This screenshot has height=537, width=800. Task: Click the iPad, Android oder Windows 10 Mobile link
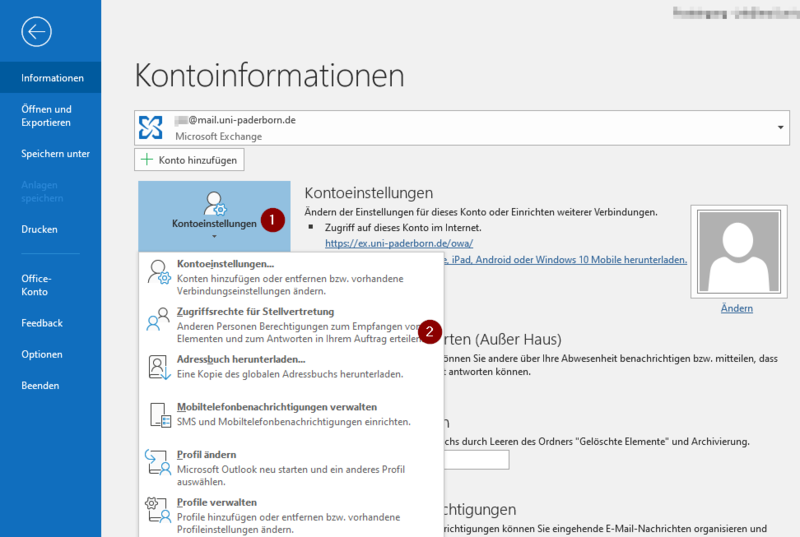pos(565,260)
